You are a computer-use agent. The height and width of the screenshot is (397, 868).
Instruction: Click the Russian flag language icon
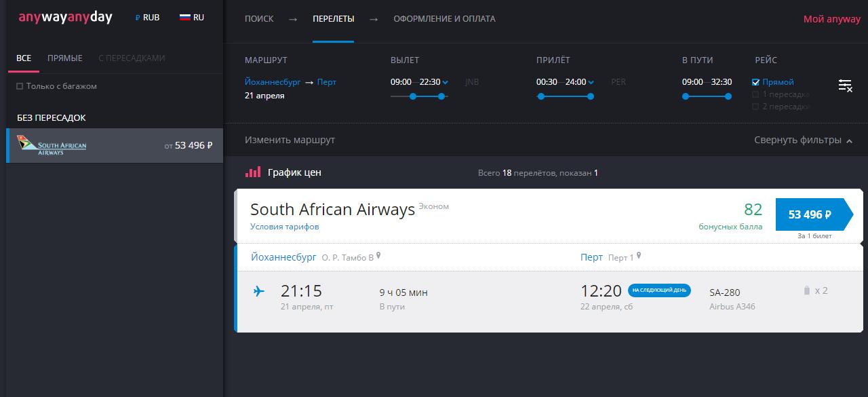tap(184, 18)
